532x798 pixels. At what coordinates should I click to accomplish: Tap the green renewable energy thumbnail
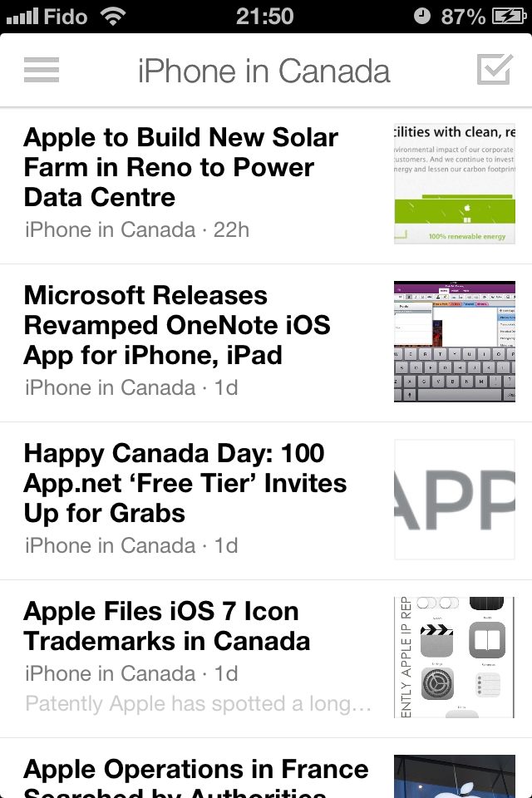coord(455,184)
